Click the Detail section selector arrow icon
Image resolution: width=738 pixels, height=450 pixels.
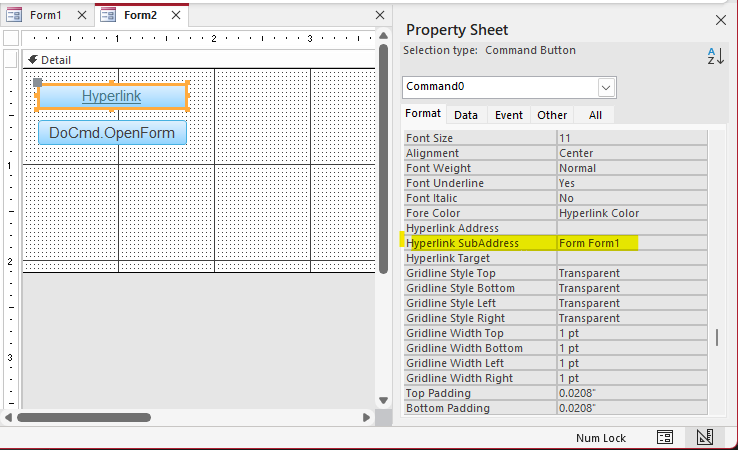click(x=33, y=60)
